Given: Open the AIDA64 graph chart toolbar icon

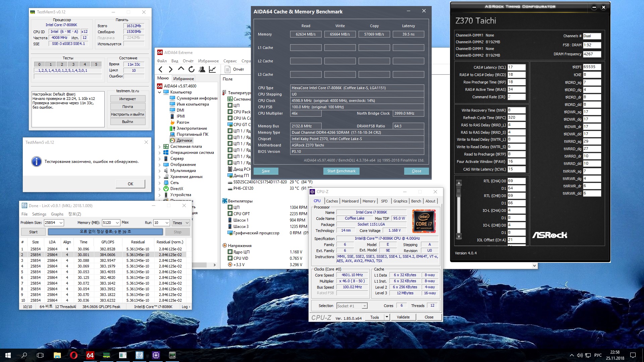Looking at the screenshot, I should click(212, 69).
